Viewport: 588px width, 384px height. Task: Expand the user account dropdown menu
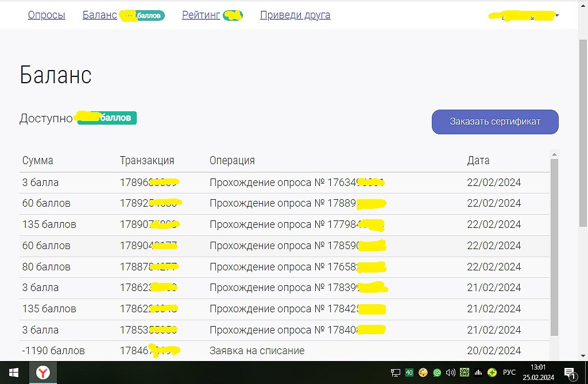(x=556, y=15)
